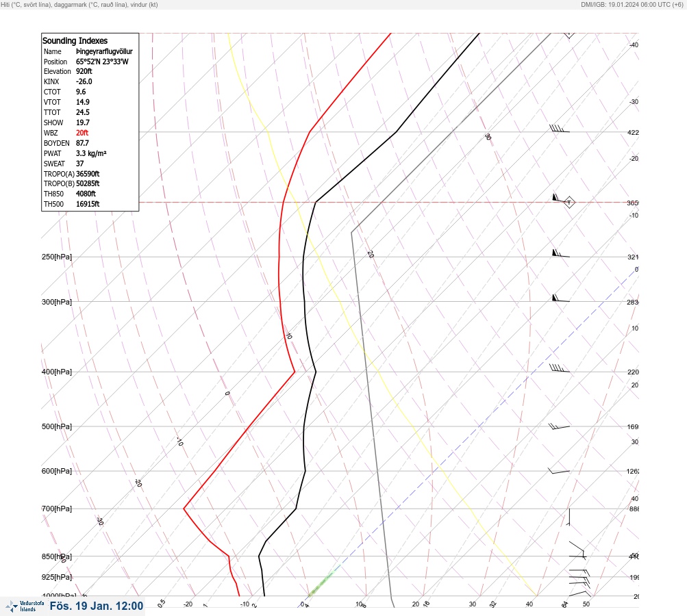Viewport: 687px width, 616px height.
Task: Click the 'DMI/IGB: 19.01.2024 06:00 UTC (+6)' text
Action: [632, 4]
